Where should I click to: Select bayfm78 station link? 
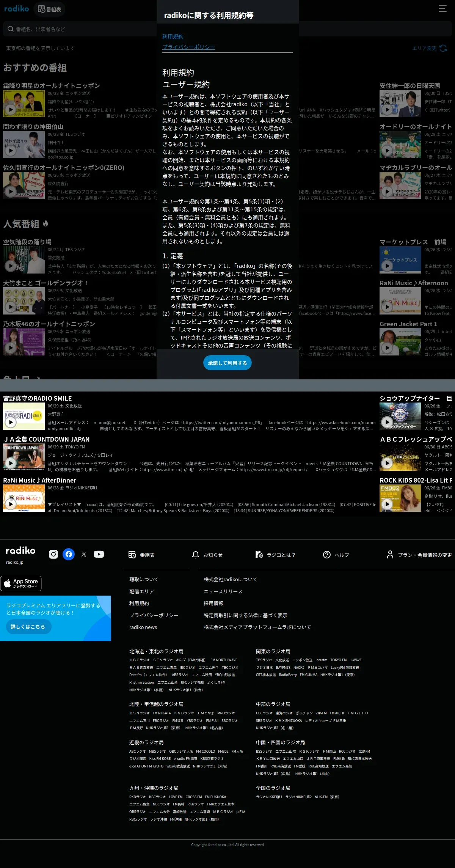click(x=283, y=668)
